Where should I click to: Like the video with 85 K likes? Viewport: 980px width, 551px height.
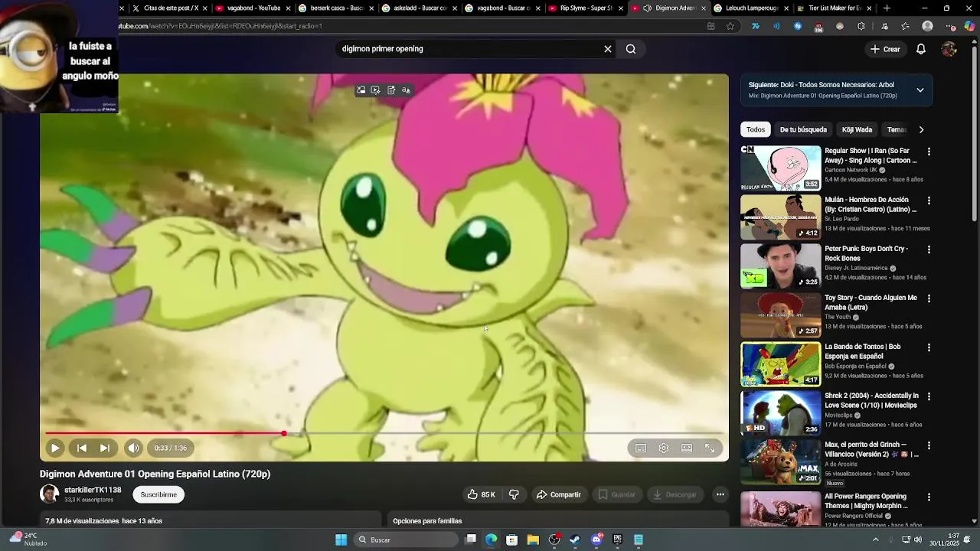(481, 494)
